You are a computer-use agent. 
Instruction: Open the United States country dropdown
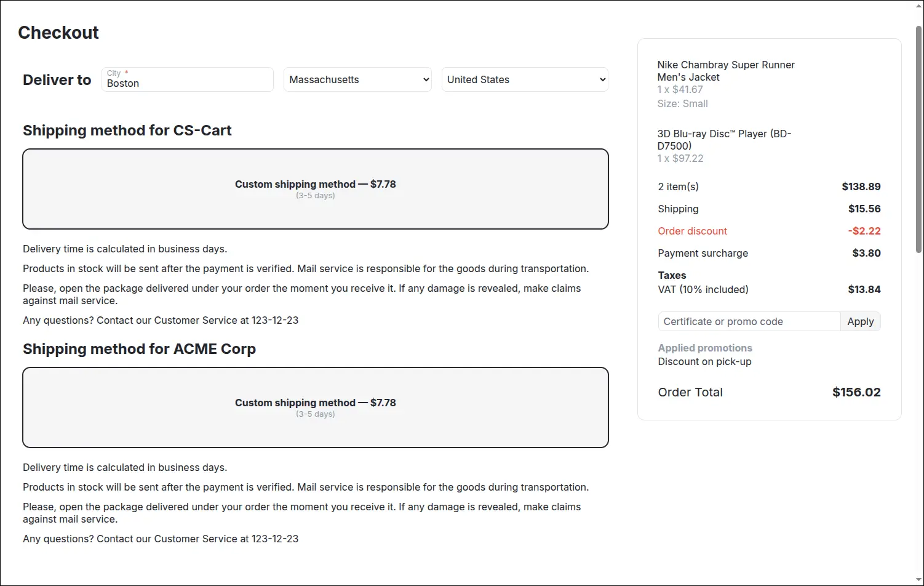[525, 79]
